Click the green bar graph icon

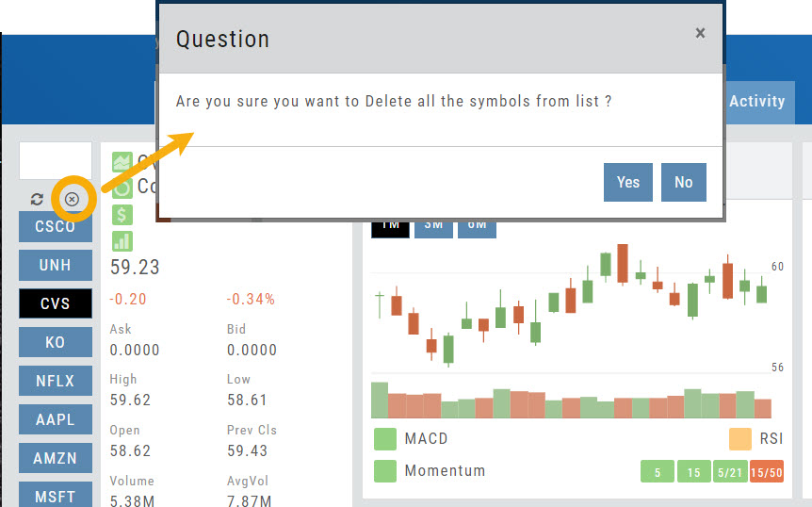pos(122,240)
